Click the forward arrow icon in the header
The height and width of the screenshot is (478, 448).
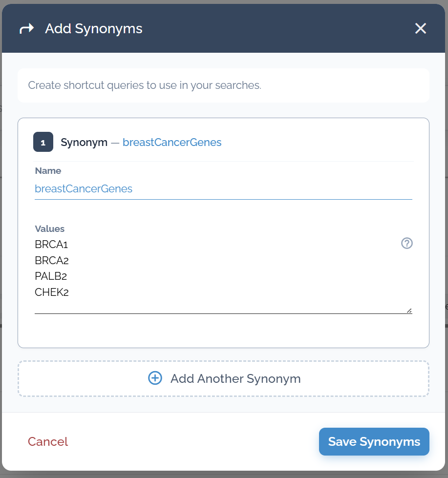click(x=27, y=29)
